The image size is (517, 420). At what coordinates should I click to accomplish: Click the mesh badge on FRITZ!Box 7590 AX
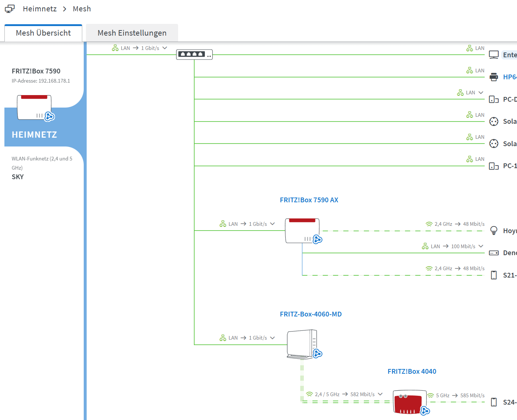pyautogui.click(x=318, y=239)
